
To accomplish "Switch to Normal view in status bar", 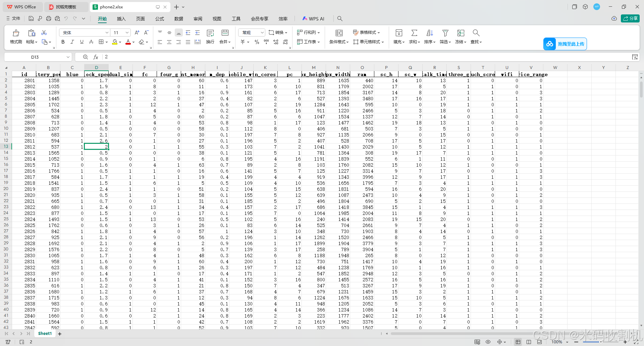I will pyautogui.click(x=518, y=342).
